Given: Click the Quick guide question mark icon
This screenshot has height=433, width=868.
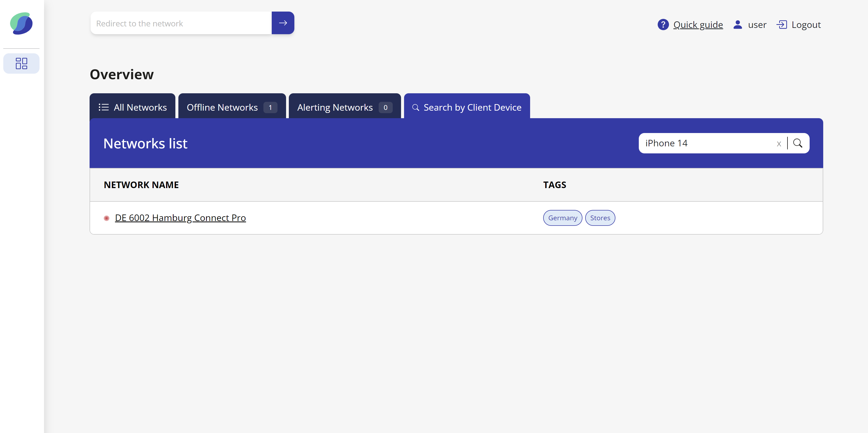Looking at the screenshot, I should pyautogui.click(x=663, y=25).
